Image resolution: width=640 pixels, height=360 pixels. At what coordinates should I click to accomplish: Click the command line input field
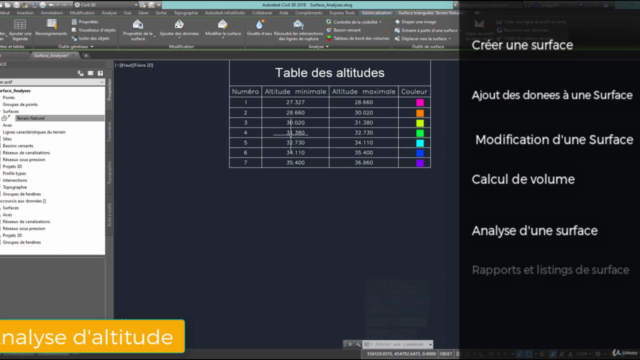tap(399, 344)
